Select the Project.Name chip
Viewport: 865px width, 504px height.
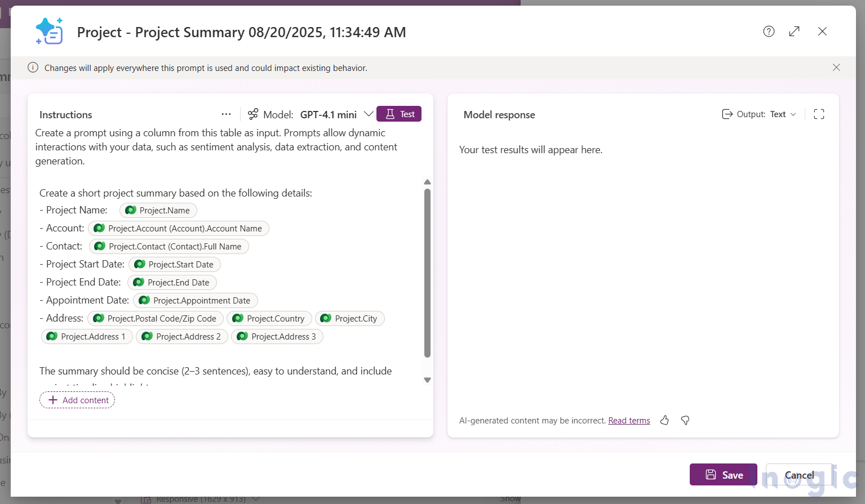(x=158, y=210)
